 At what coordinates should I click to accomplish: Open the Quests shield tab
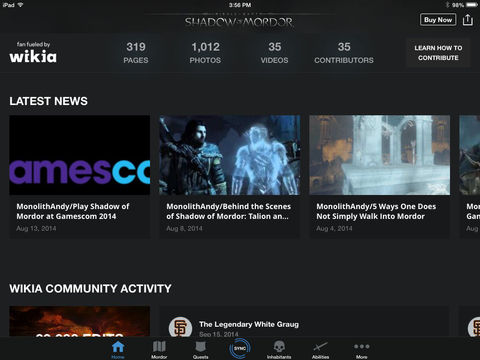pos(200,349)
